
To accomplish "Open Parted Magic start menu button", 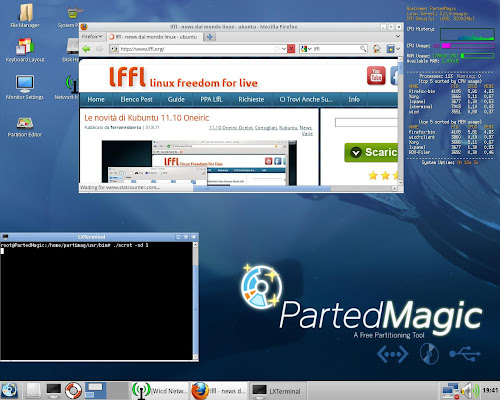I will point(9,390).
